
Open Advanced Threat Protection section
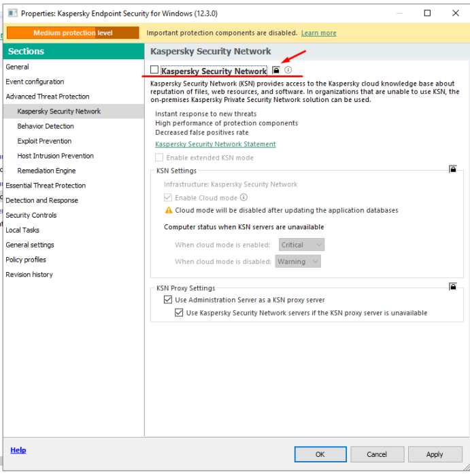click(73, 97)
